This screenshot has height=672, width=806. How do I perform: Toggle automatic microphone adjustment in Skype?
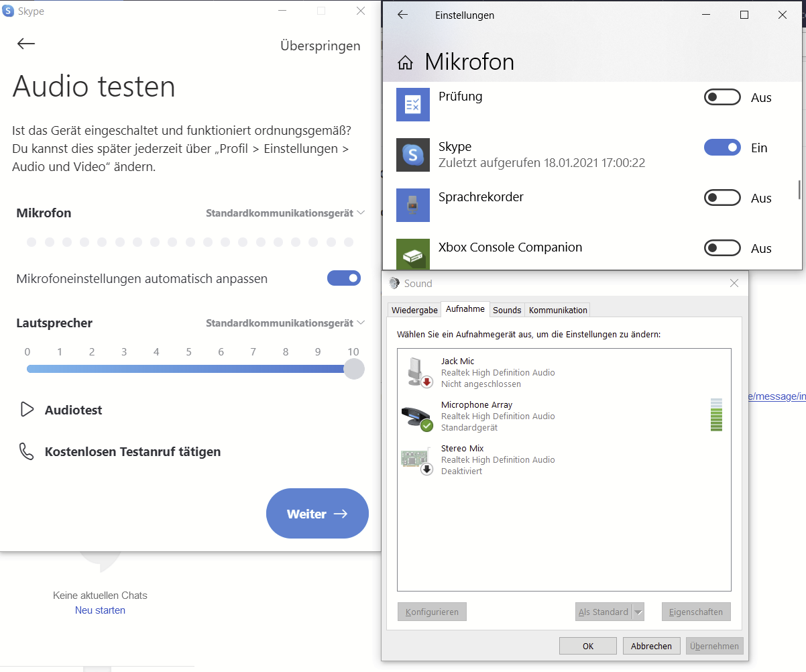pos(344,278)
